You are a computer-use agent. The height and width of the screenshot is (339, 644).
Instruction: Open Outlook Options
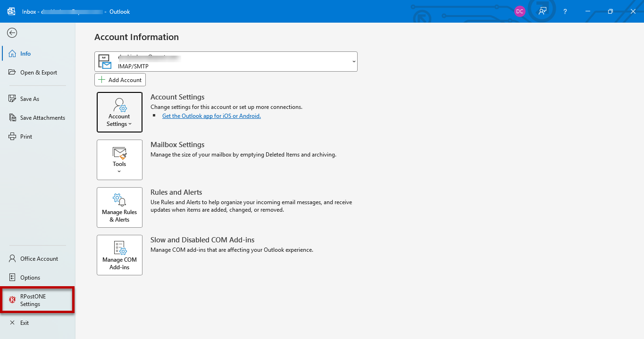tap(37, 278)
